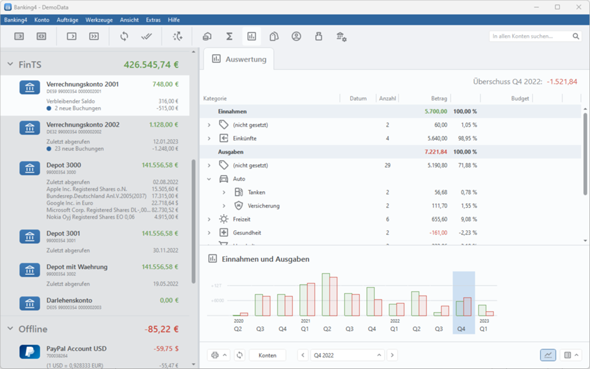Click the stacked bank building toolbar icon
Image resolution: width=590 pixels, height=369 pixels.
click(x=207, y=36)
